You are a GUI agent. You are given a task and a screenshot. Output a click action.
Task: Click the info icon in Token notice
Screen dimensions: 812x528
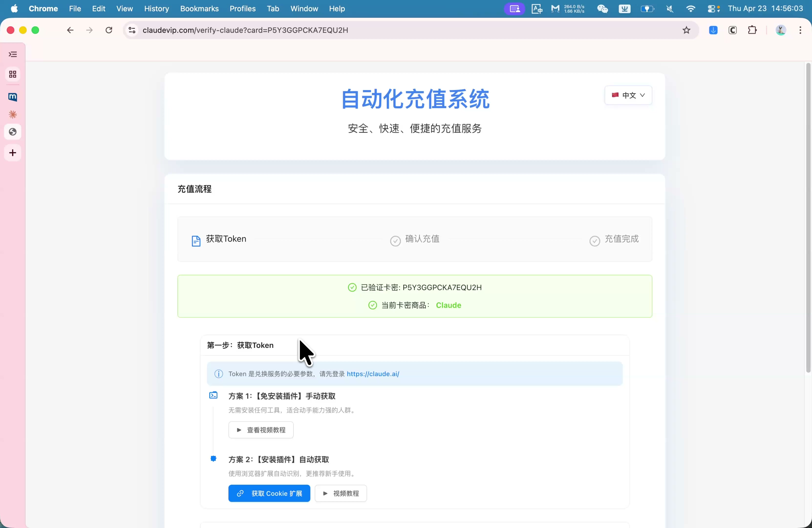[x=219, y=374]
